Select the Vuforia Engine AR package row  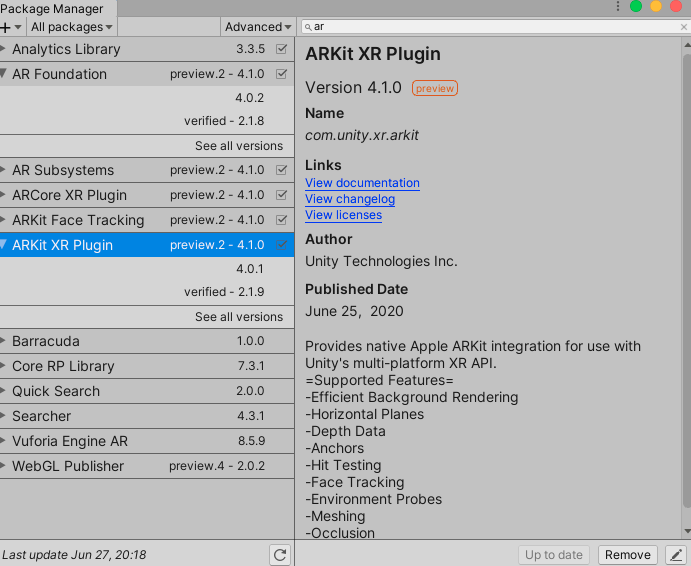tap(147, 441)
